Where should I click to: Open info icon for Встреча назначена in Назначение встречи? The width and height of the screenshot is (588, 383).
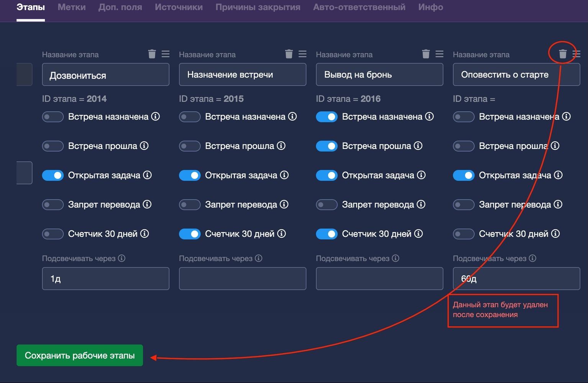(293, 116)
